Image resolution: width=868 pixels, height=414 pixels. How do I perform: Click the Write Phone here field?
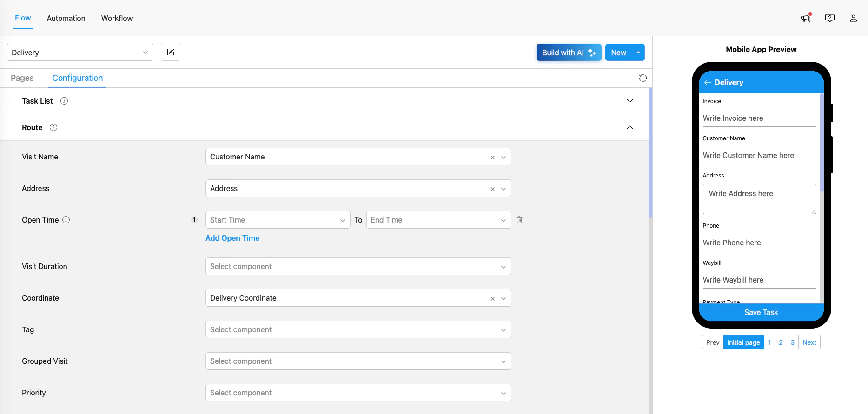759,243
